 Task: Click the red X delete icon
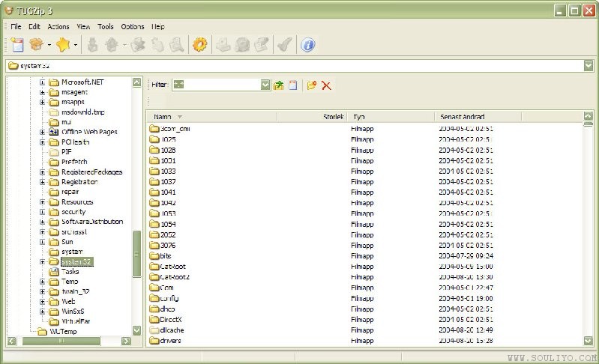327,85
